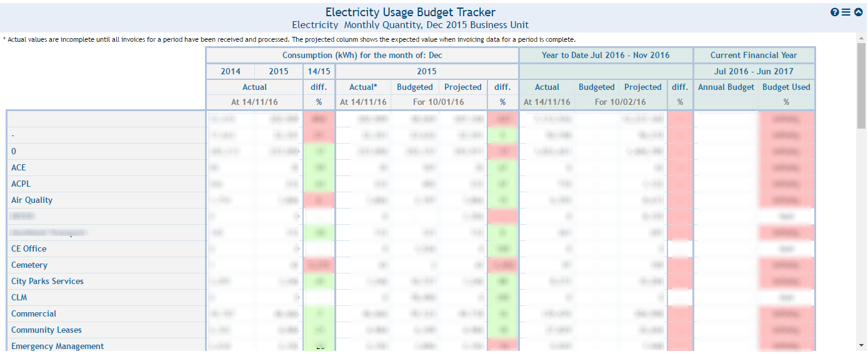Click the Year to Date header cell

click(606, 55)
